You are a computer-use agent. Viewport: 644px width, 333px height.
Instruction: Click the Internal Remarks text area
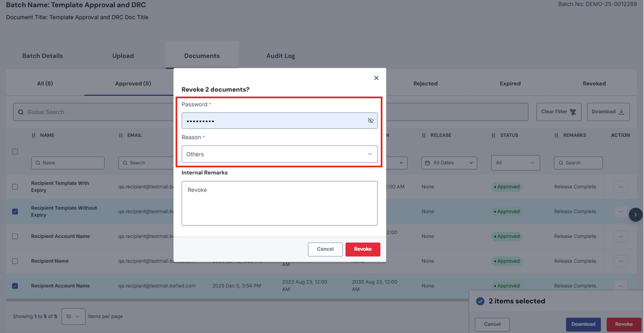click(280, 203)
